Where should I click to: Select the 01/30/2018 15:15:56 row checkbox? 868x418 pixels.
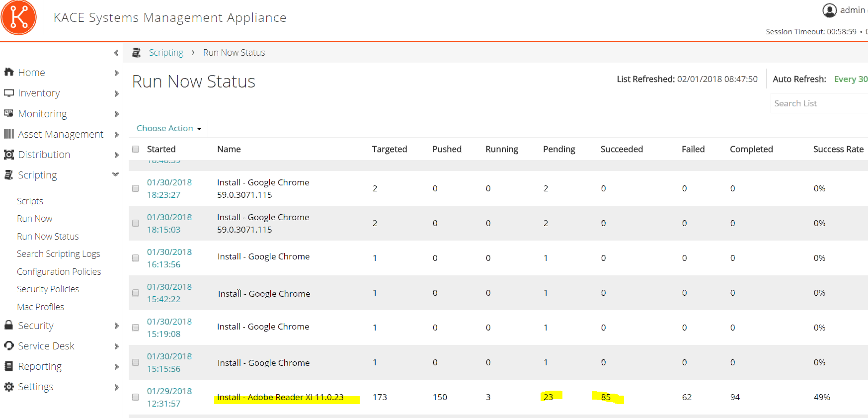pos(136,362)
